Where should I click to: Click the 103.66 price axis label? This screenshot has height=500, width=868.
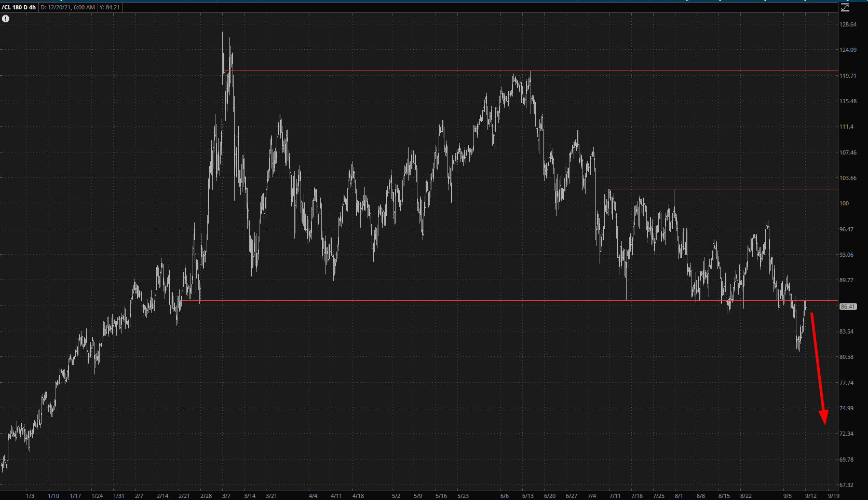(848, 178)
